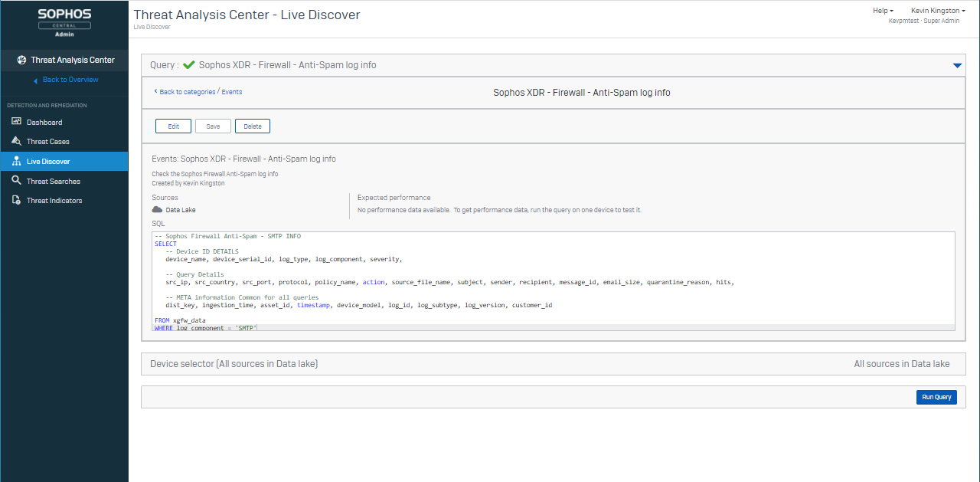
Task: Click the Back to Overview arrow icon
Action: 35,80
